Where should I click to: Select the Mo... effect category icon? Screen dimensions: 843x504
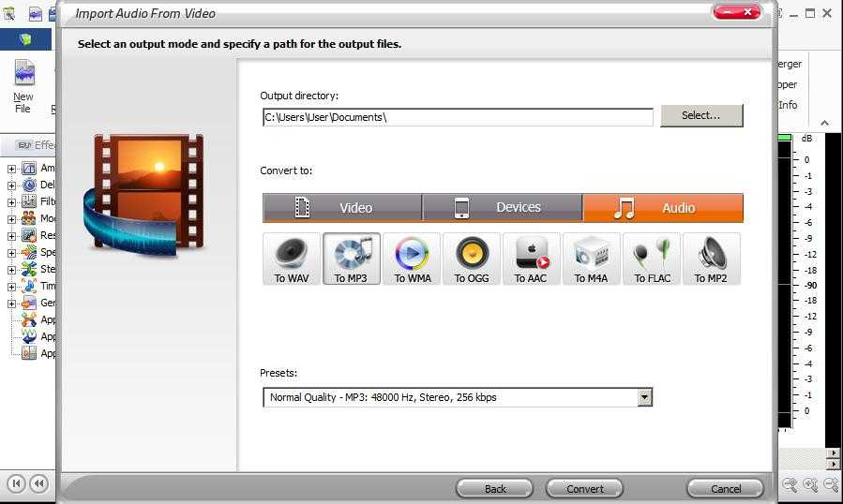29,218
